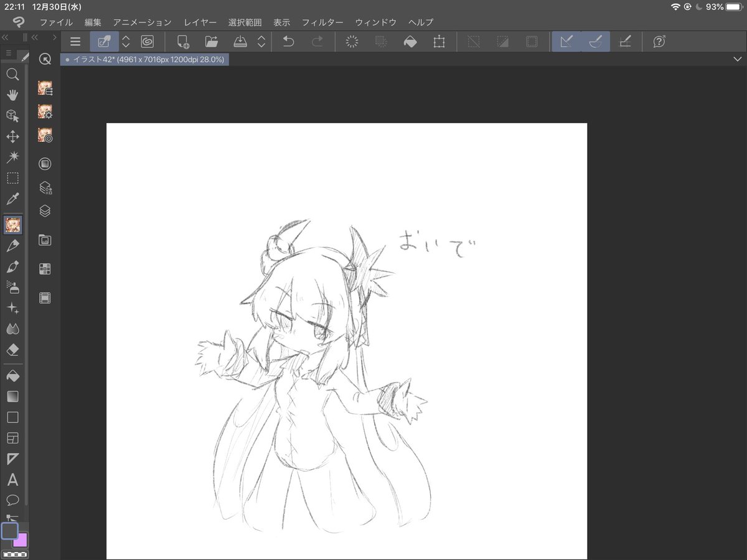Image resolution: width=747 pixels, height=560 pixels.
Task: Open the Layer palette stack icon
Action: [45, 211]
